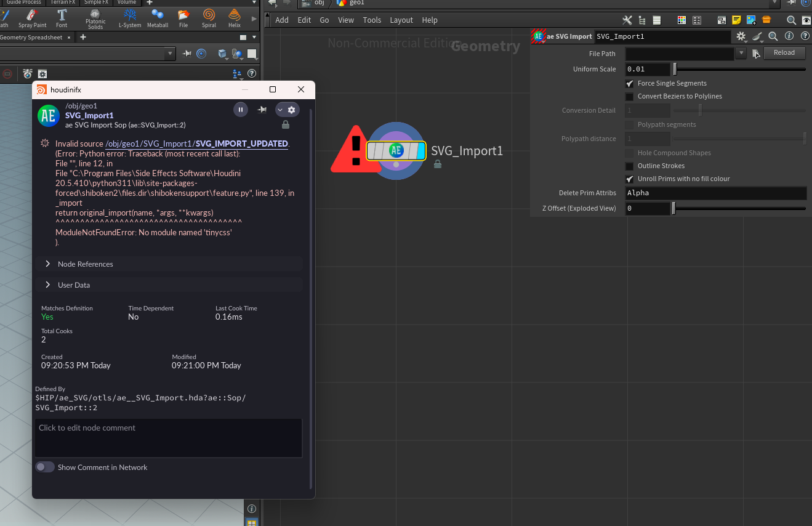Screen dimensions: 812x526
Task: Open File Path file chooser icon
Action: (x=756, y=53)
